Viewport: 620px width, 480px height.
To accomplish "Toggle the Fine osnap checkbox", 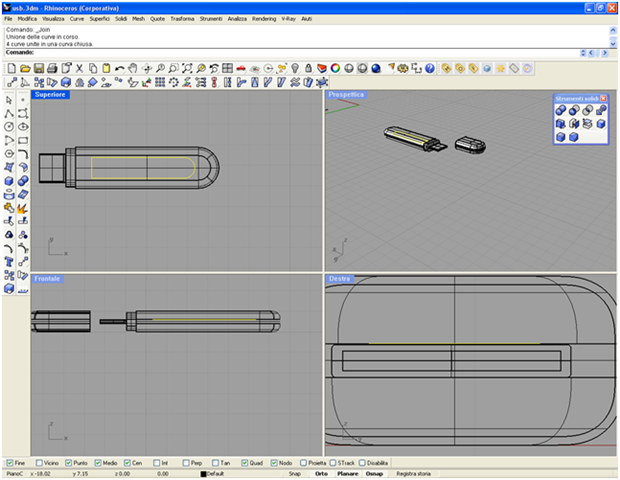I will pos(9,463).
